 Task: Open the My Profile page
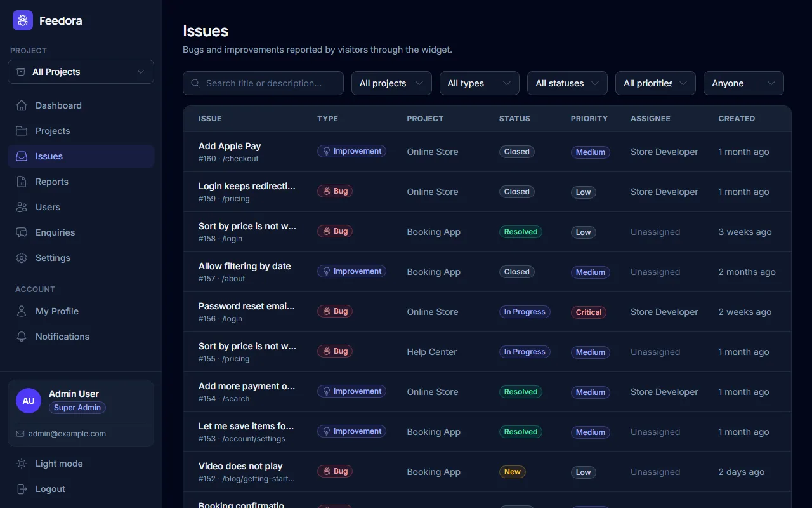81,311
